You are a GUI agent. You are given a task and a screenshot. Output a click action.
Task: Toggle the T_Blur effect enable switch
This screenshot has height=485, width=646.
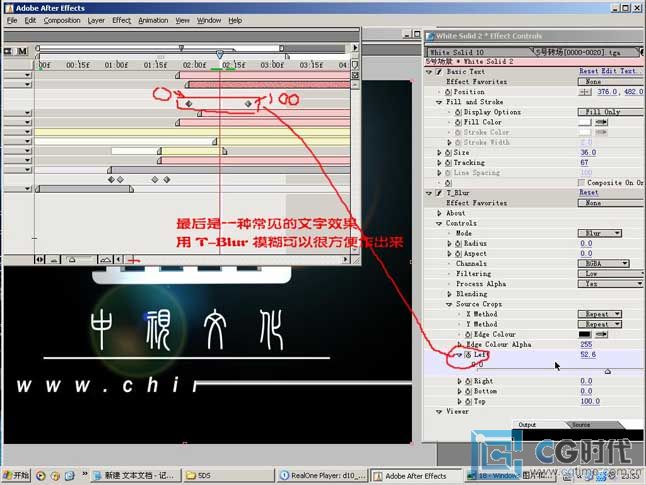(439, 193)
